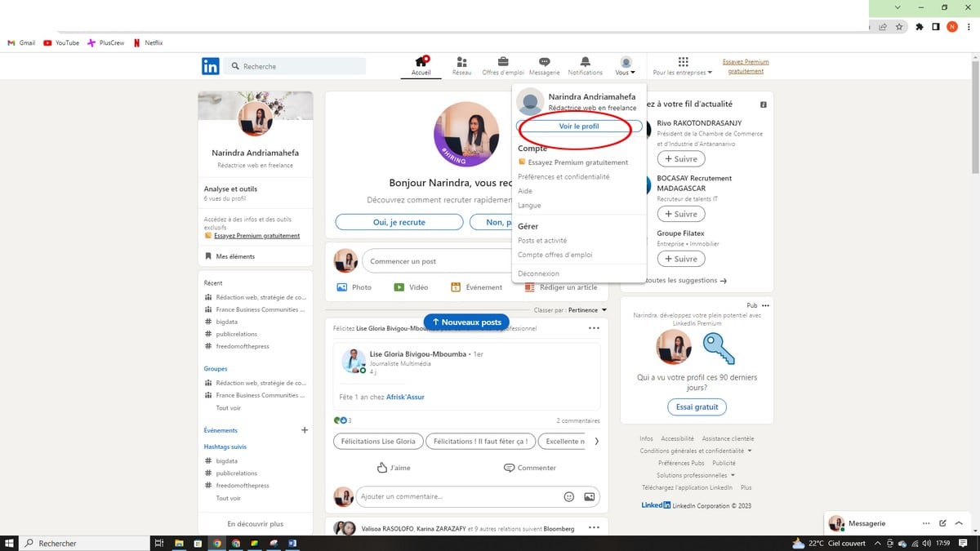Image resolution: width=980 pixels, height=551 pixels.
Task: Open Offres d'emploi briefcase icon
Action: point(503,62)
